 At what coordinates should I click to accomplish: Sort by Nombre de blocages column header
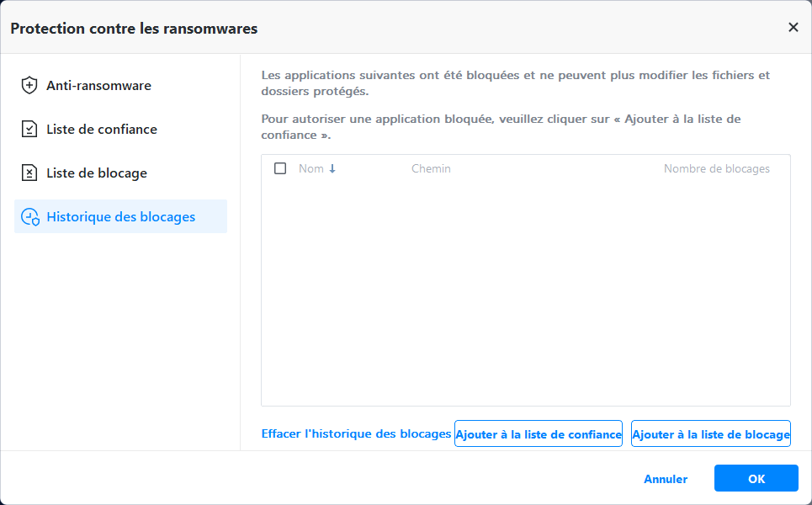(716, 168)
